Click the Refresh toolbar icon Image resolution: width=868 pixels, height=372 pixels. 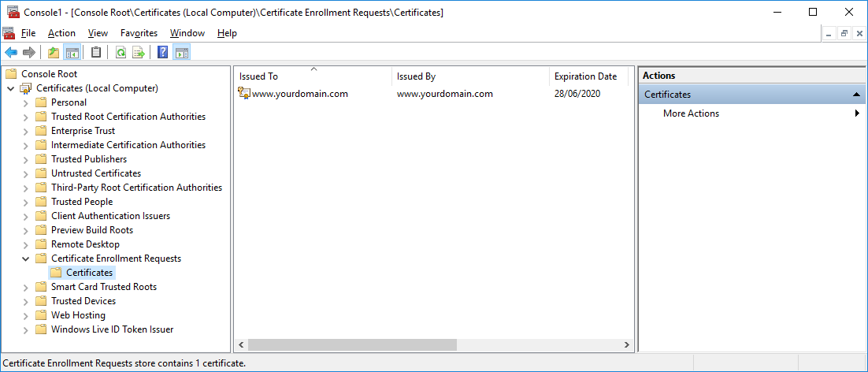(x=121, y=53)
